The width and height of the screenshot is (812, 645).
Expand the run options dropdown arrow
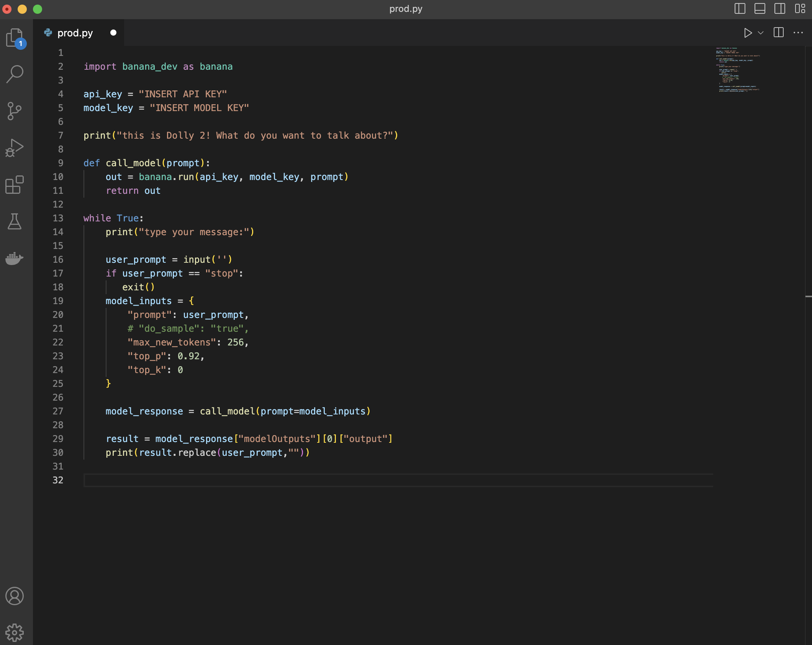tap(761, 33)
